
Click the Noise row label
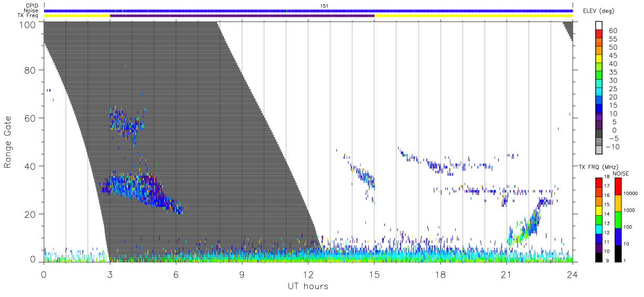point(31,10)
